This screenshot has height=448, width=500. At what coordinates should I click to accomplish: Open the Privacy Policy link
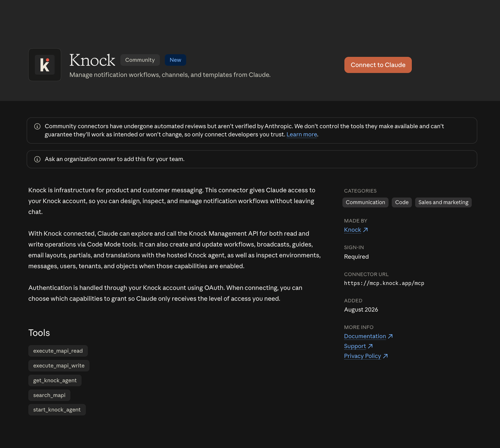pos(362,356)
